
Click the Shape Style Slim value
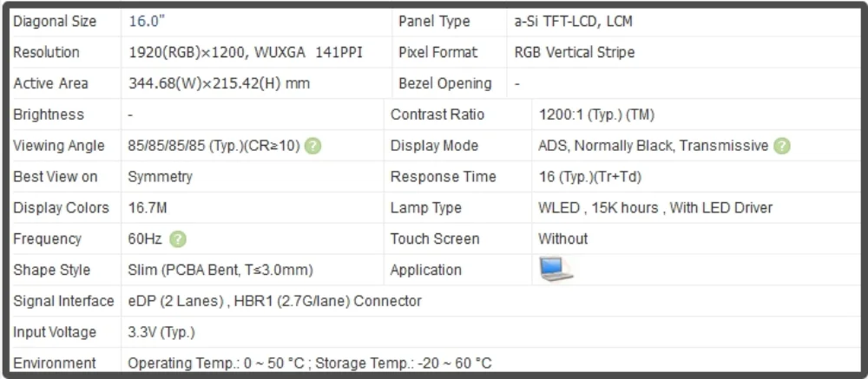click(220, 271)
